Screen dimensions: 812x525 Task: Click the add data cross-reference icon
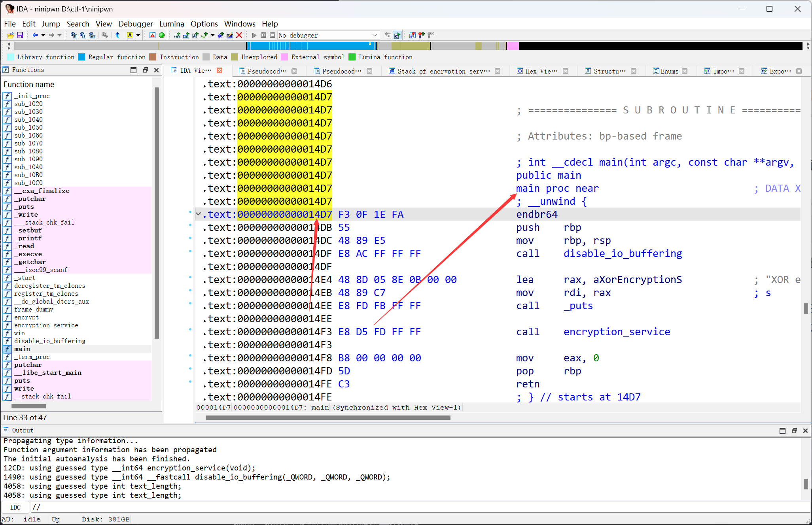(186, 35)
